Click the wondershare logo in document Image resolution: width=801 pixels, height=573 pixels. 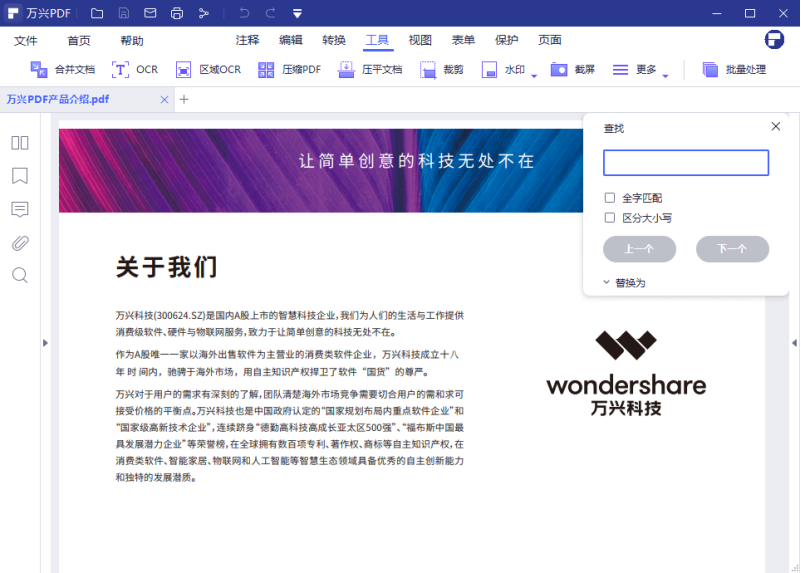626,373
